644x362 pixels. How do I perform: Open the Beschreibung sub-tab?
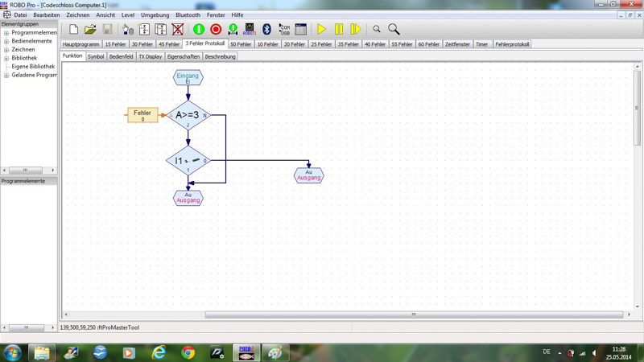pos(220,56)
